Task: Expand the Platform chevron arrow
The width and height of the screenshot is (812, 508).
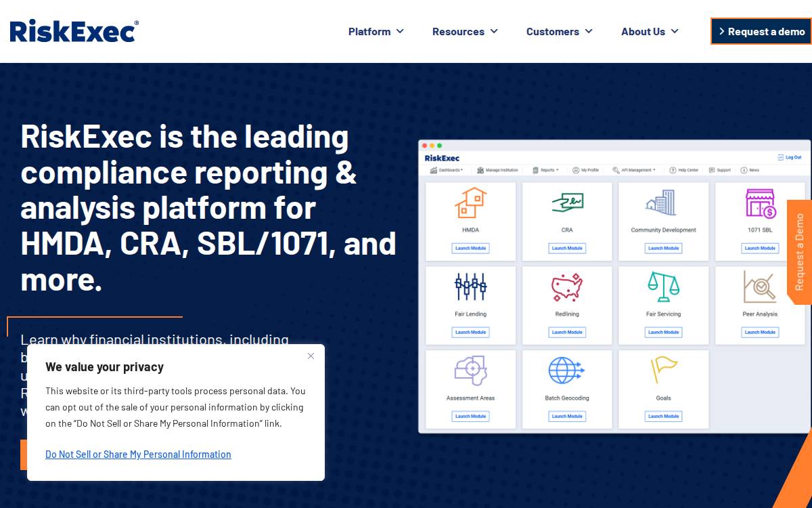Action: tap(400, 31)
